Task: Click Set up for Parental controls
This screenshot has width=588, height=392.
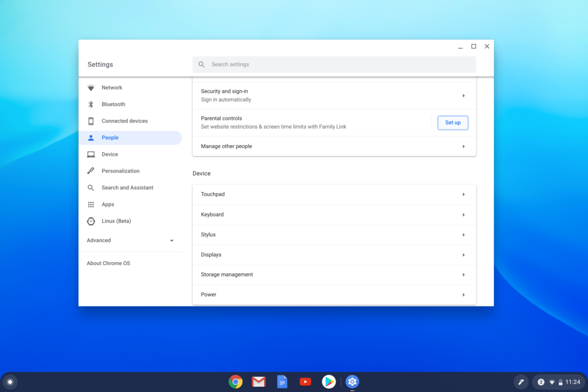Action: pos(452,123)
